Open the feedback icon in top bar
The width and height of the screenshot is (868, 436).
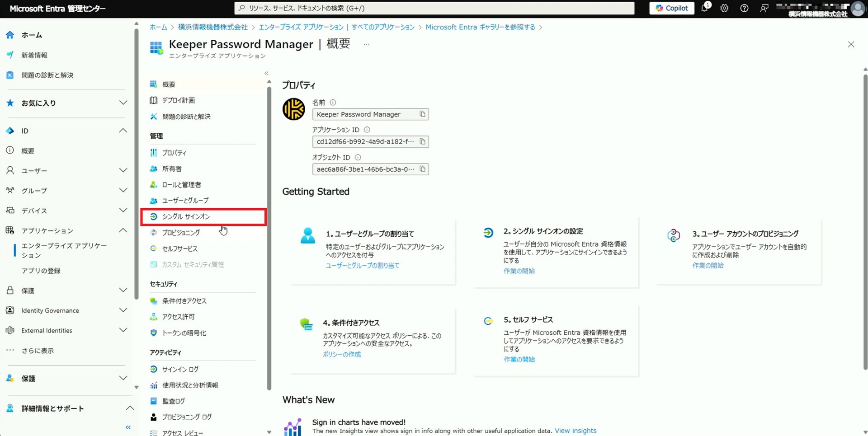tap(764, 8)
